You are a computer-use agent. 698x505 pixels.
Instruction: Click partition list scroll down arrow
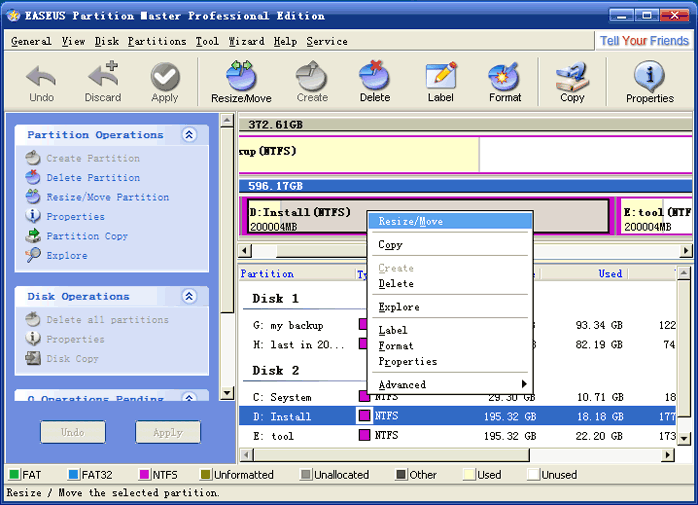pyautogui.click(x=684, y=438)
